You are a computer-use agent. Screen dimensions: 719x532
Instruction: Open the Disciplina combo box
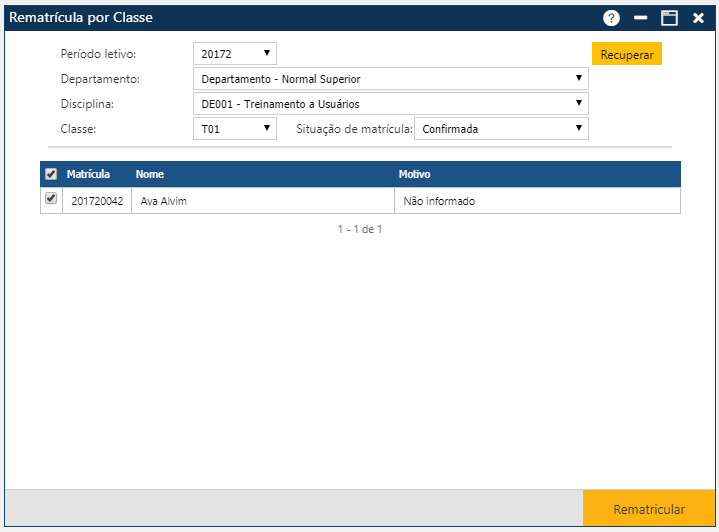[390, 104]
